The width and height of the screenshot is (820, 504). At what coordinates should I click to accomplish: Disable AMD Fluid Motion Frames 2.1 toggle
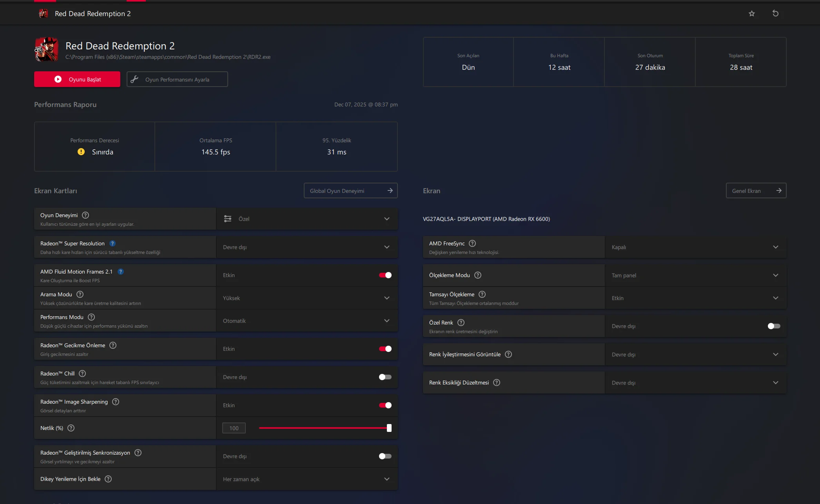(x=385, y=275)
